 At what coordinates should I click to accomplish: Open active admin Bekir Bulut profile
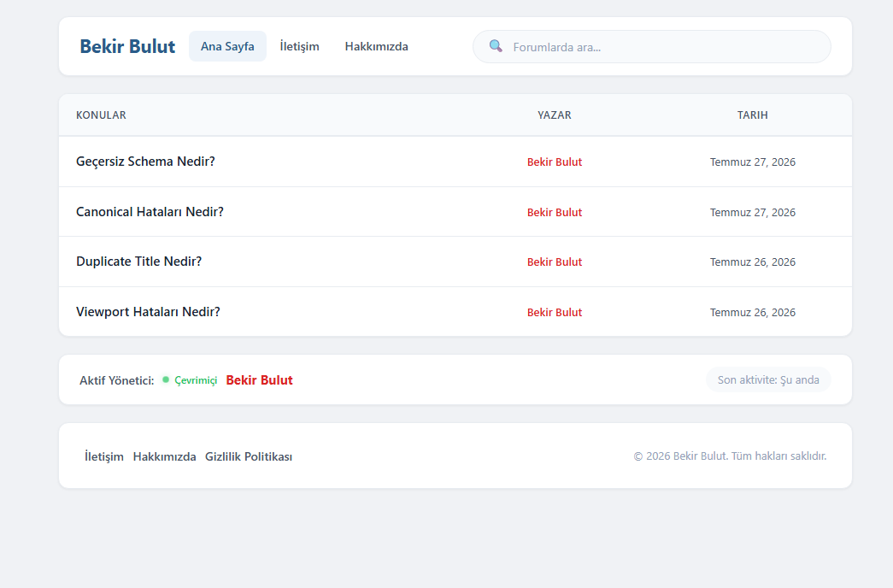point(259,380)
